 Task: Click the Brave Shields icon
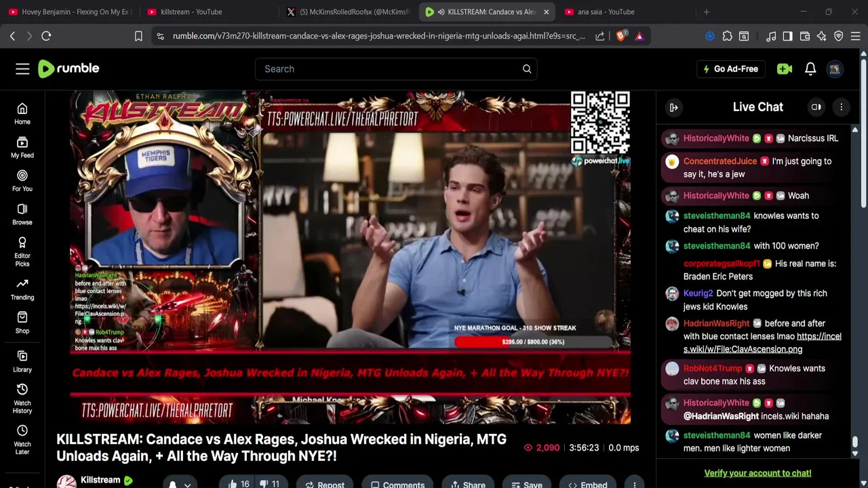pyautogui.click(x=620, y=36)
